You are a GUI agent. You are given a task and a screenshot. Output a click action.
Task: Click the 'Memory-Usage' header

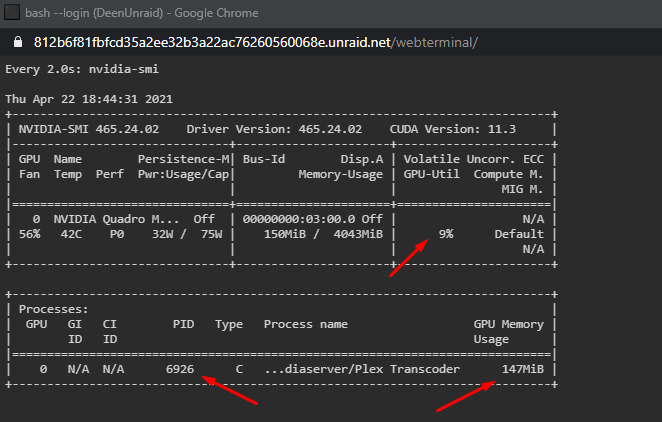pos(341,174)
